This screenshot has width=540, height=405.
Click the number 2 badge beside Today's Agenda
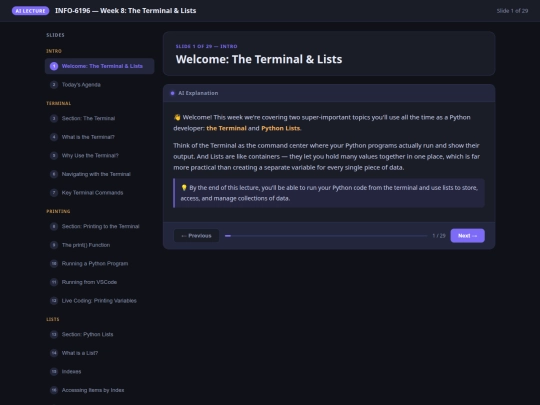pos(54,85)
